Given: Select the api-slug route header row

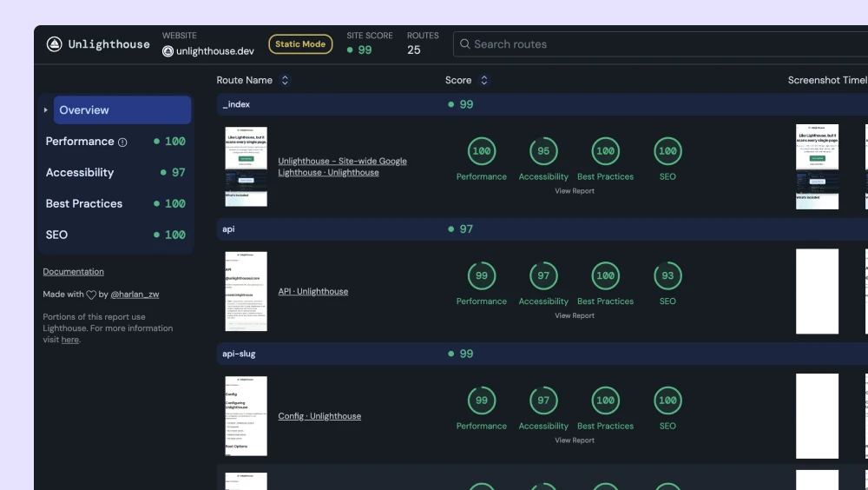Looking at the screenshot, I should (542, 354).
